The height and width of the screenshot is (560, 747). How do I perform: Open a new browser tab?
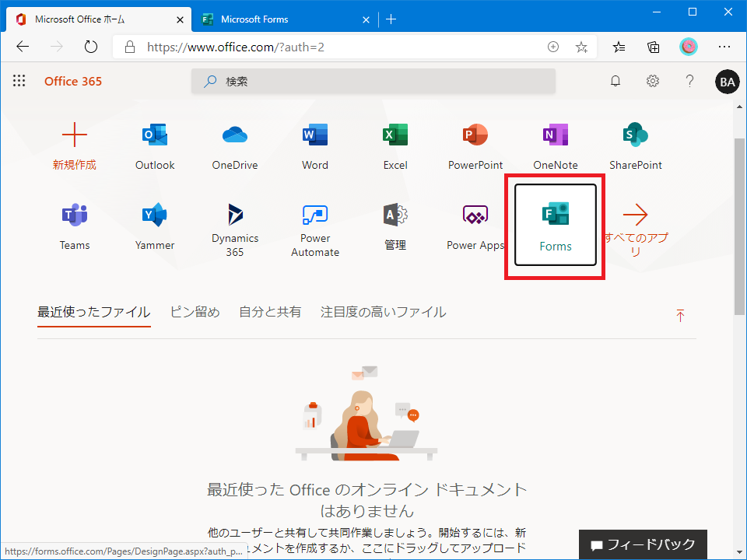click(391, 19)
